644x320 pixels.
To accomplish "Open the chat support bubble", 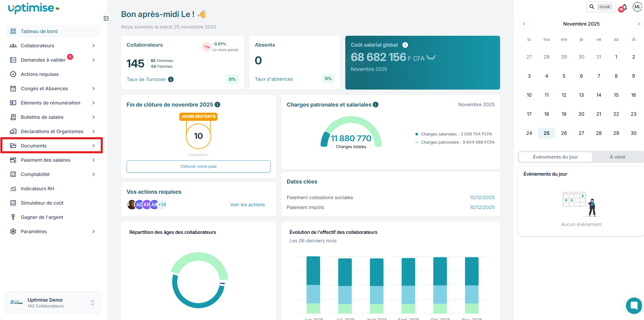I will [x=634, y=305].
